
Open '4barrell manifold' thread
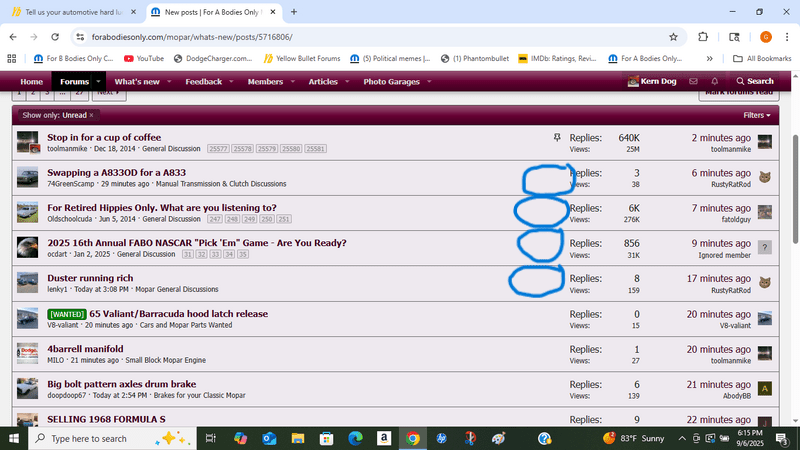85,349
